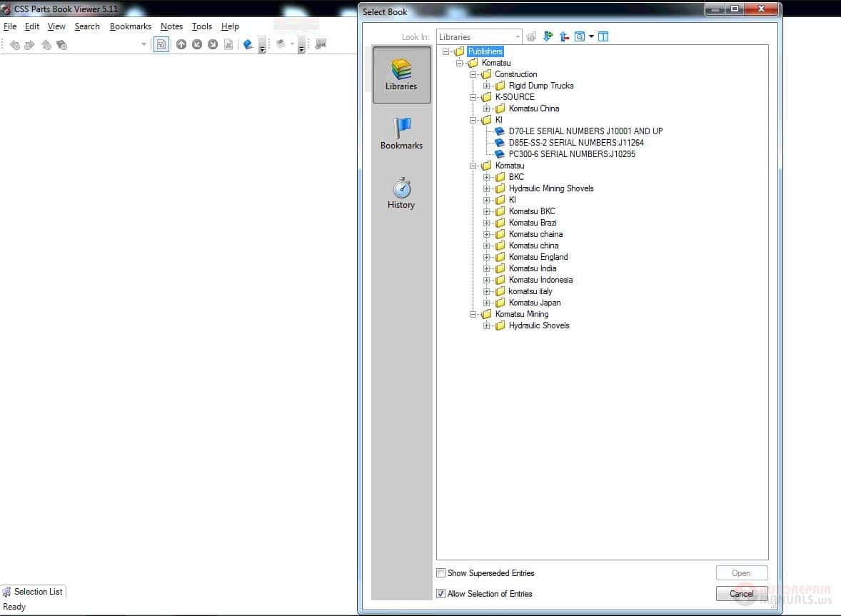Click the picture toolbar icon at far right

click(x=321, y=44)
